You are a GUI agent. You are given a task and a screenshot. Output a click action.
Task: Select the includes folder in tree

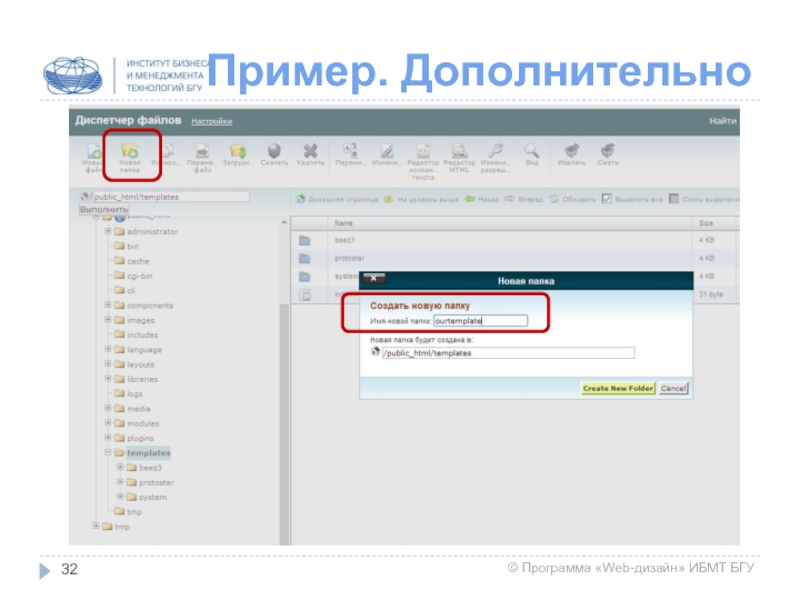tap(136, 335)
